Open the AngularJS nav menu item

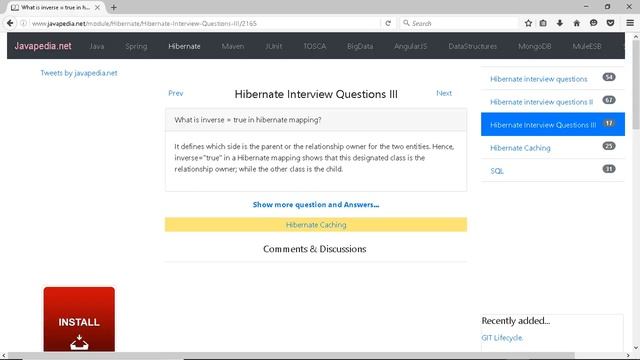pyautogui.click(x=411, y=46)
